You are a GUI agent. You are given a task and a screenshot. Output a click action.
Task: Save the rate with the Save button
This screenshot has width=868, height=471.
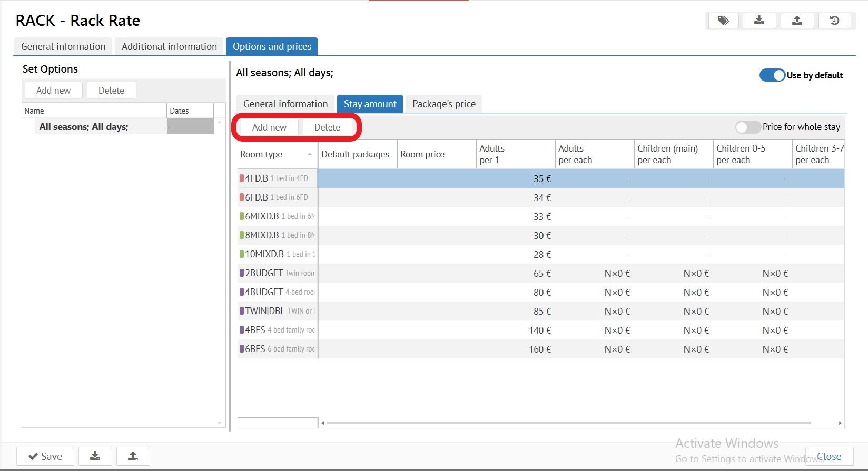[x=45, y=456]
